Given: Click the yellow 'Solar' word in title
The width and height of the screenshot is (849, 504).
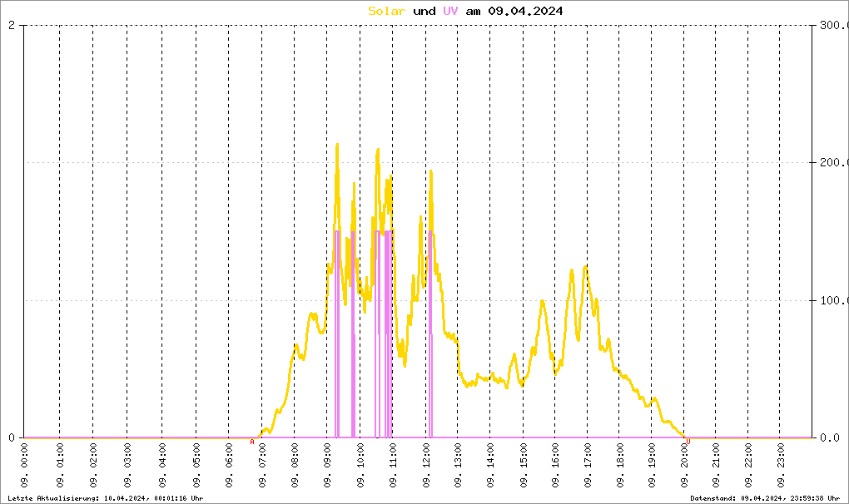Looking at the screenshot, I should [x=386, y=11].
